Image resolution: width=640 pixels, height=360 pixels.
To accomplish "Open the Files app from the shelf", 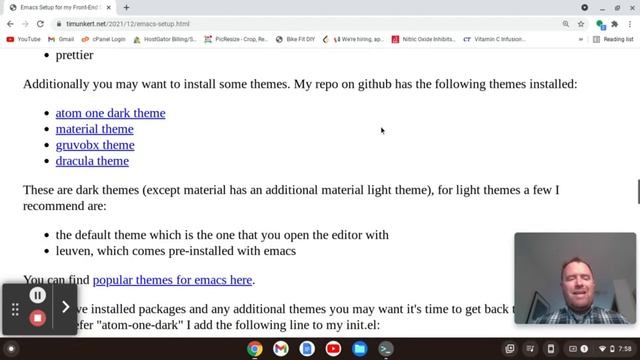I will 360,349.
